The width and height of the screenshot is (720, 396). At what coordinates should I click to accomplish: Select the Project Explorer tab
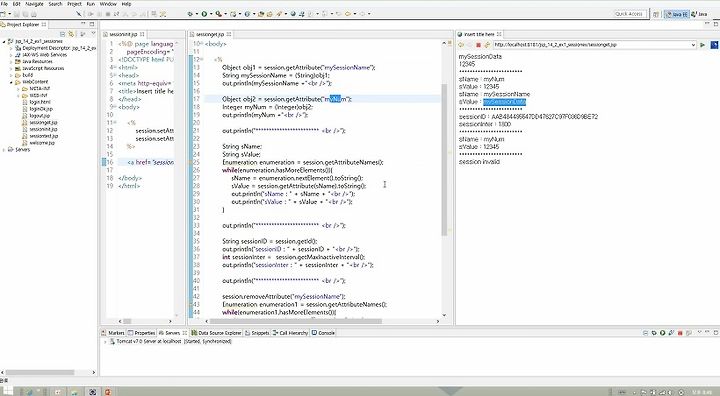tap(22, 24)
